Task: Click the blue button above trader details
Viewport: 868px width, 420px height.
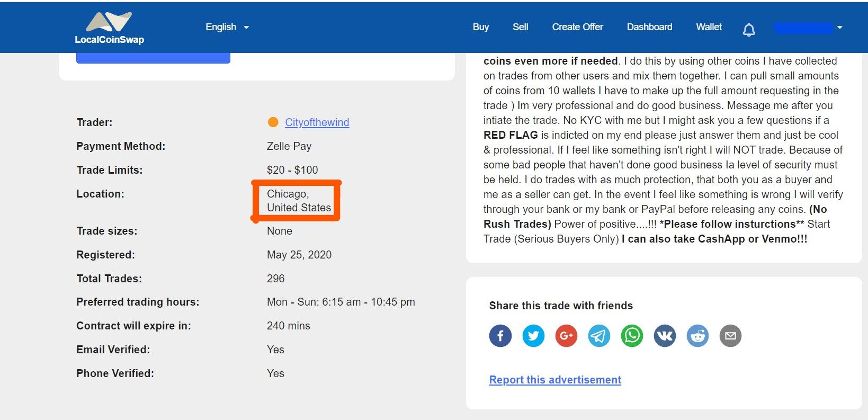Action: (x=153, y=58)
